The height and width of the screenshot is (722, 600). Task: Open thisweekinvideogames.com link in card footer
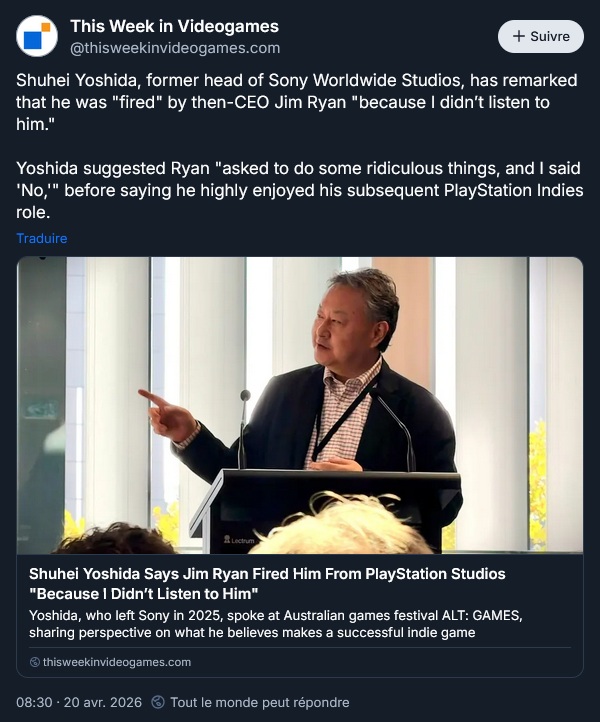(117, 662)
